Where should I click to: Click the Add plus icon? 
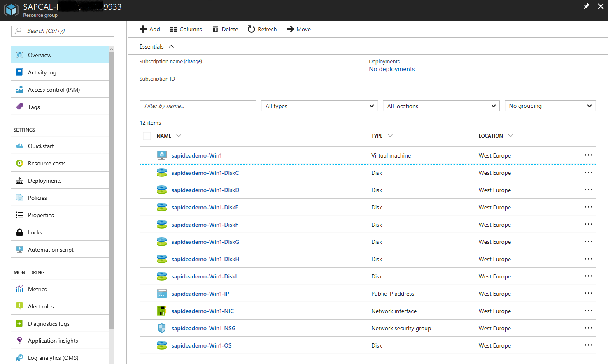[143, 29]
